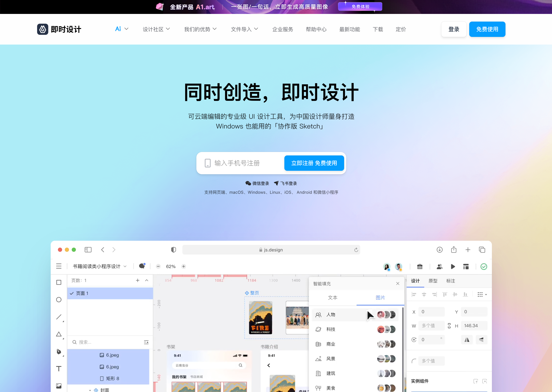Image resolution: width=552 pixels, height=392 pixels.
Task: Select the line drawing tool
Action: click(59, 317)
